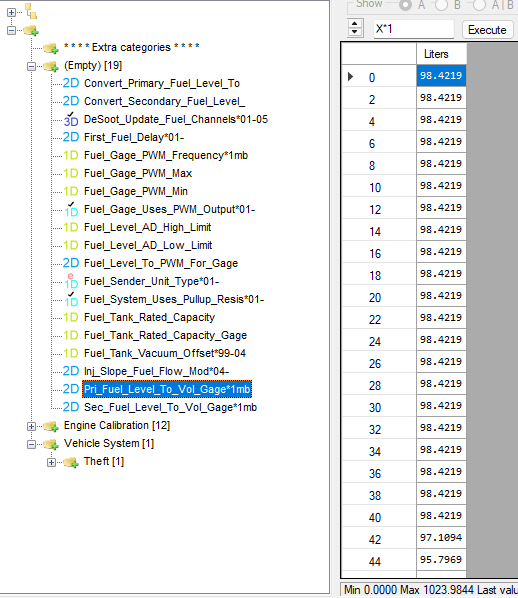Select row header 20 in the table
This screenshot has height=598, width=518.
pyautogui.click(x=379, y=297)
